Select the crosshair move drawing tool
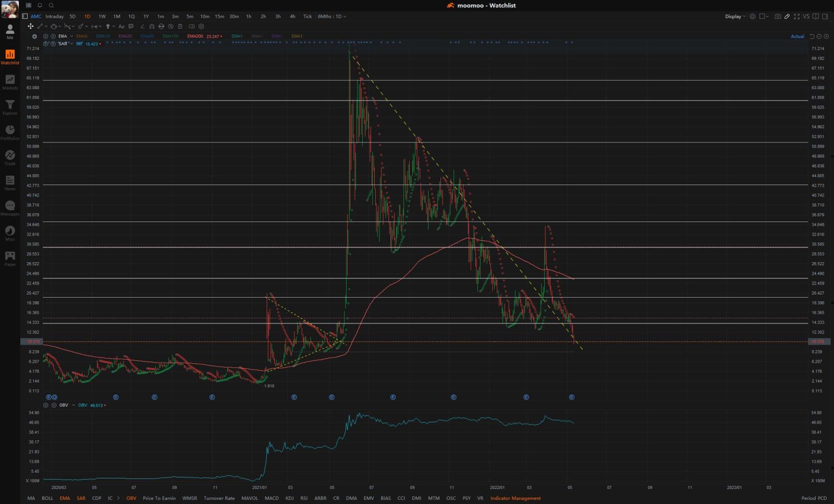 [x=30, y=26]
